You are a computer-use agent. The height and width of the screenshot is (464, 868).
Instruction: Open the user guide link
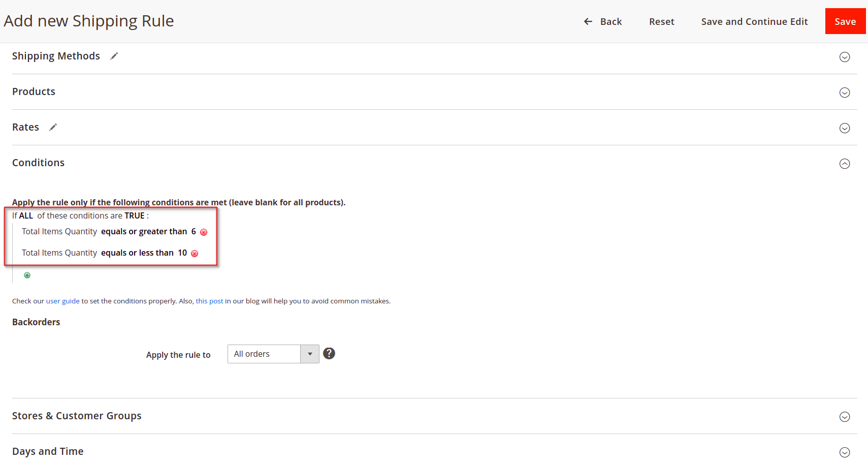(63, 301)
